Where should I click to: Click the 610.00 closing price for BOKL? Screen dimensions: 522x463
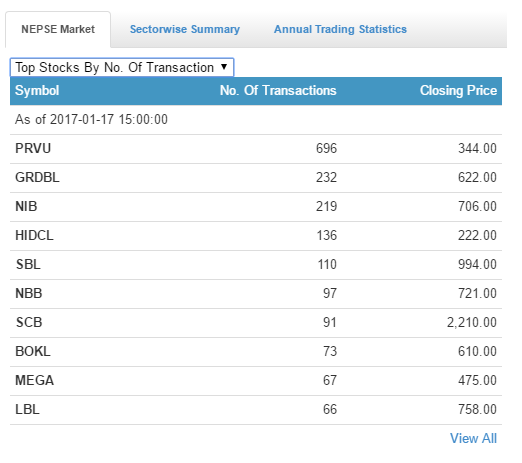point(477,352)
